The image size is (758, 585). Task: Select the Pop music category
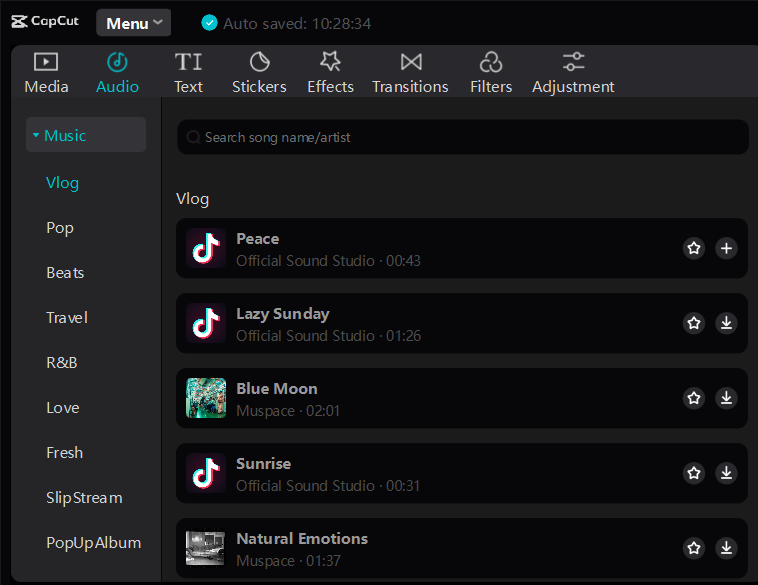click(60, 228)
